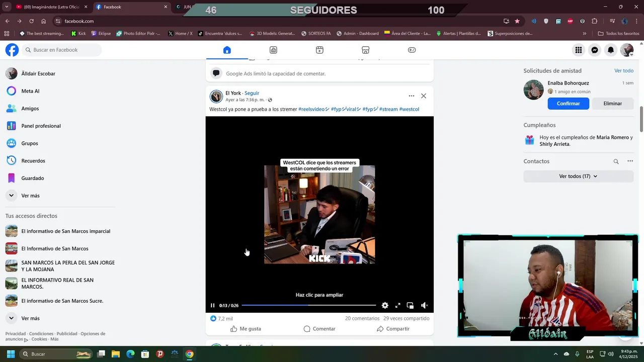
Task: Open Todos los favoritos folder
Action: 618,34
